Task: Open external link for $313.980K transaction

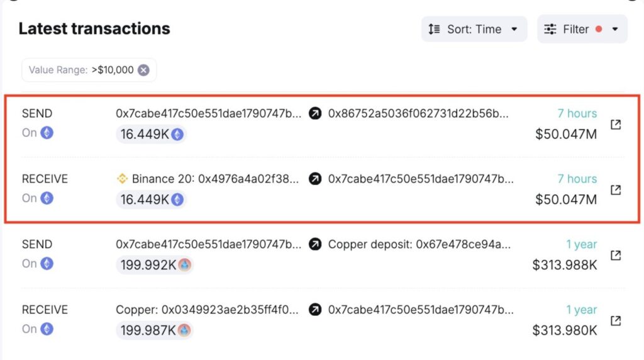Action: pos(615,320)
